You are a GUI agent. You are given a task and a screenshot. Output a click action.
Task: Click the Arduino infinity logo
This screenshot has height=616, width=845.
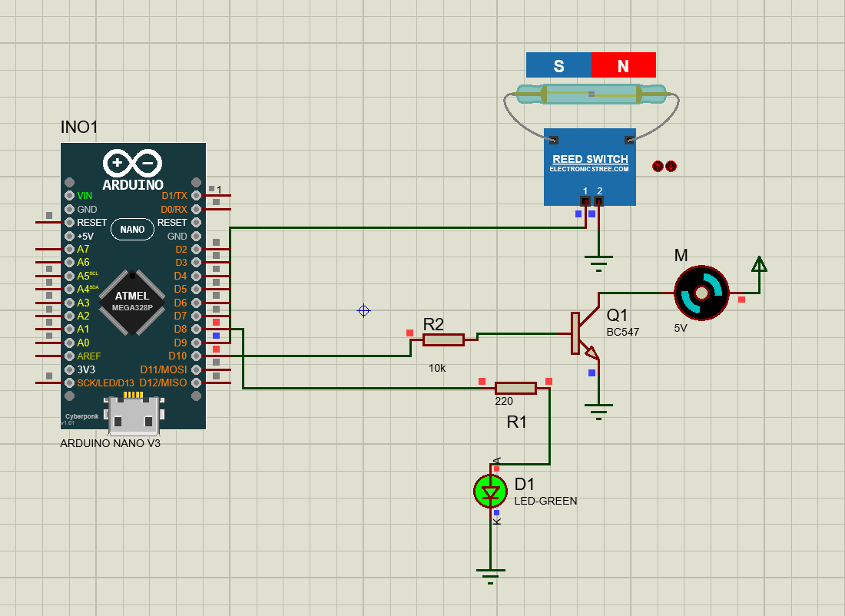coord(133,163)
